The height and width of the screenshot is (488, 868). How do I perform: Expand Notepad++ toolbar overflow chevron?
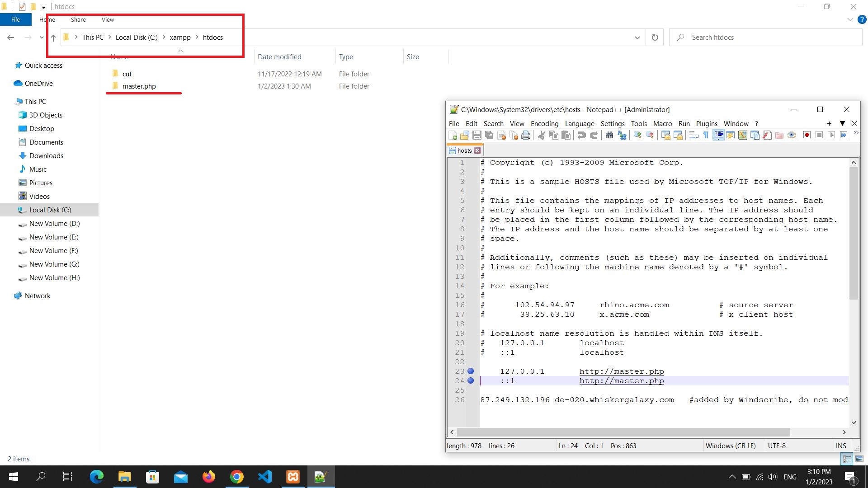[x=856, y=133]
